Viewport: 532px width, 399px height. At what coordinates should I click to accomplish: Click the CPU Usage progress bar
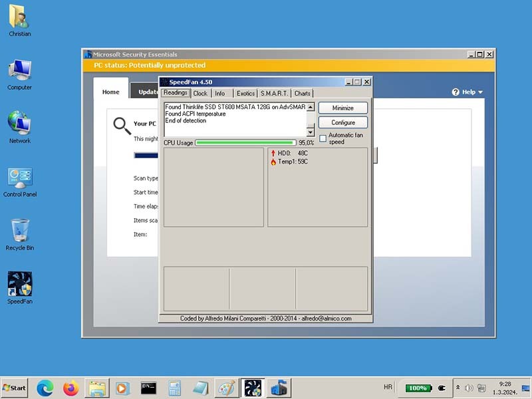click(245, 142)
